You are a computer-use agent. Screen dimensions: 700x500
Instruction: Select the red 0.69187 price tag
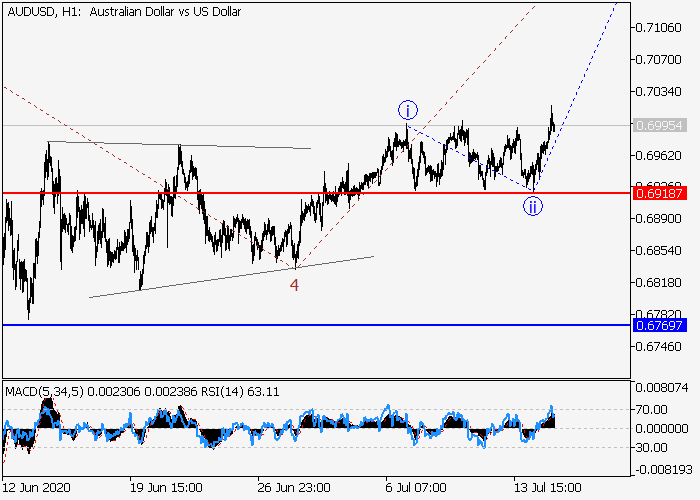pos(658,192)
